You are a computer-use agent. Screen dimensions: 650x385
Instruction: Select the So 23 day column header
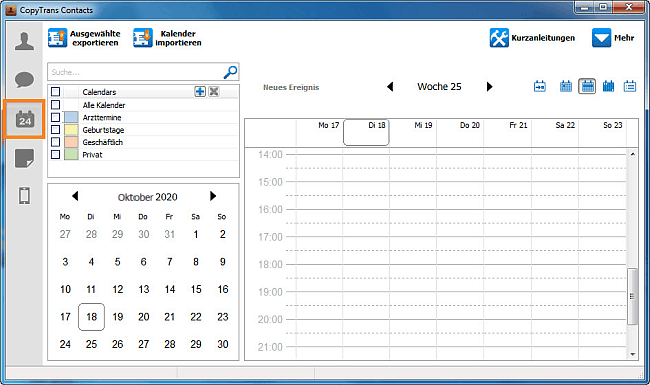point(602,132)
